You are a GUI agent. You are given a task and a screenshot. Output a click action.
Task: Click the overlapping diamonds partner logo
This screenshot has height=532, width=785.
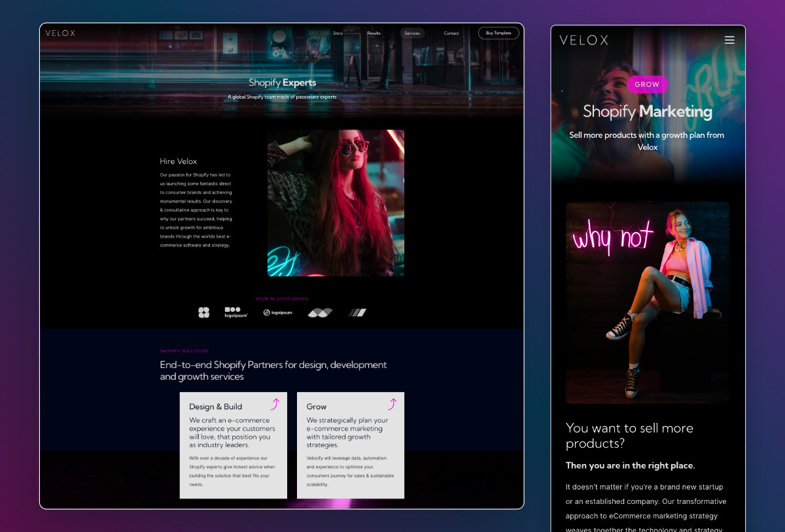(321, 312)
